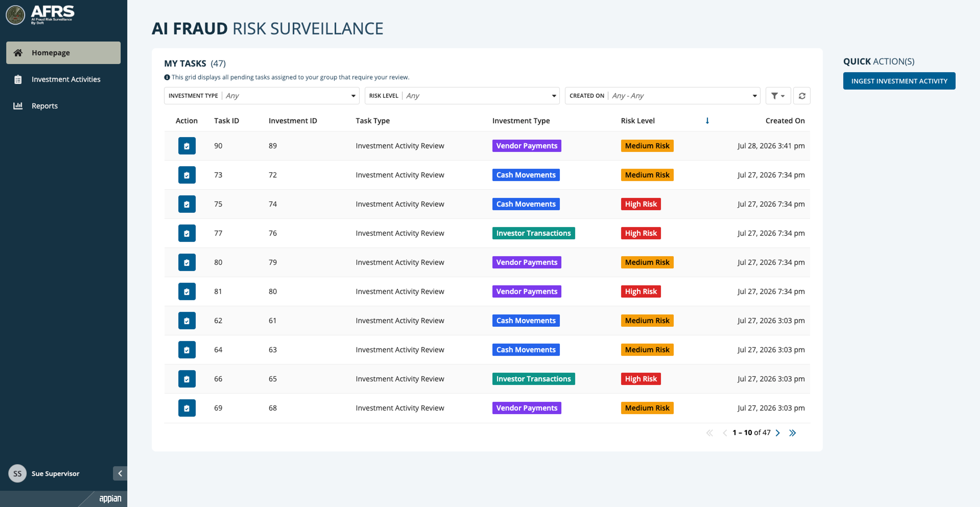Screen dimensions: 980x507
Task: Click High Risk badge in Task 75 row
Action: (x=641, y=204)
